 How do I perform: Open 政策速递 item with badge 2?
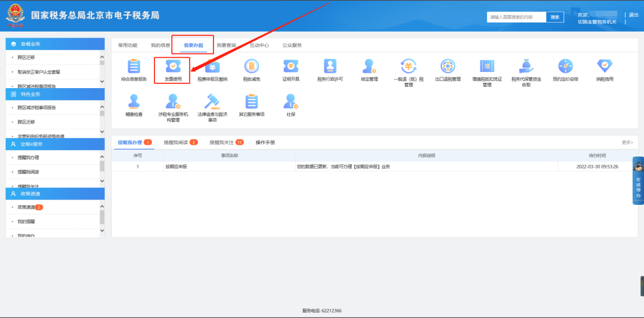(x=30, y=207)
